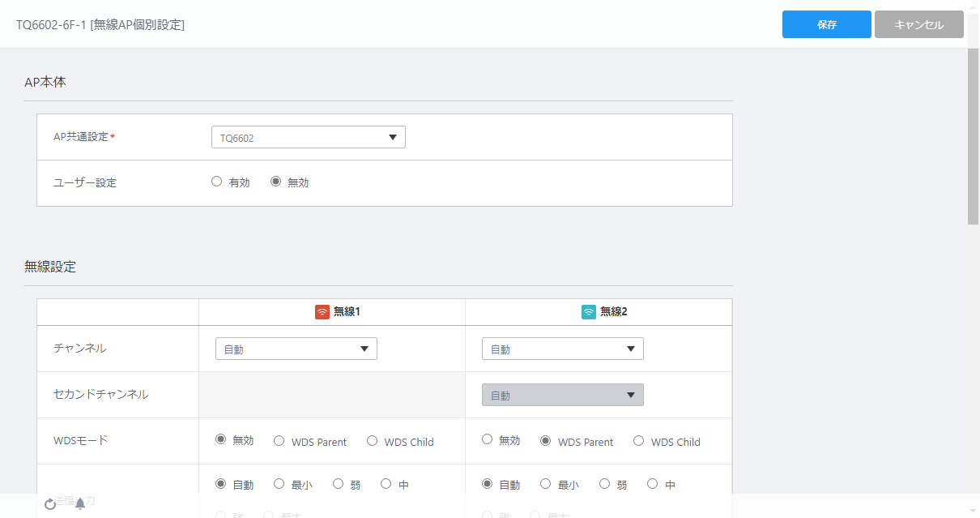Set 無線1 transmit power to 弱
Image resolution: width=980 pixels, height=518 pixels.
click(x=338, y=484)
